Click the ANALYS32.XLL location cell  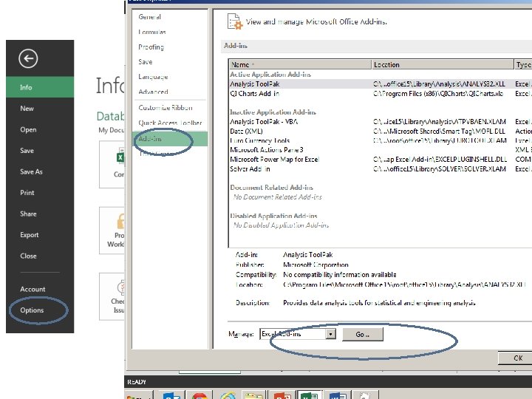tap(439, 83)
